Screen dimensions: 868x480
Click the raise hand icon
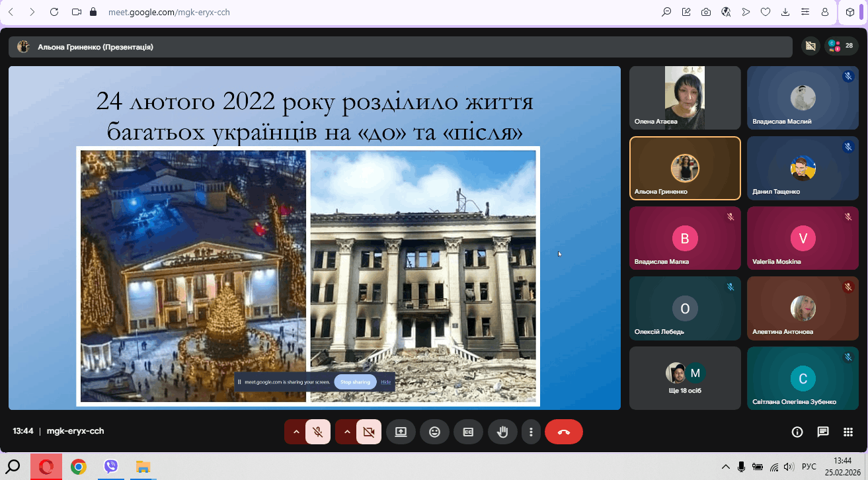point(502,432)
